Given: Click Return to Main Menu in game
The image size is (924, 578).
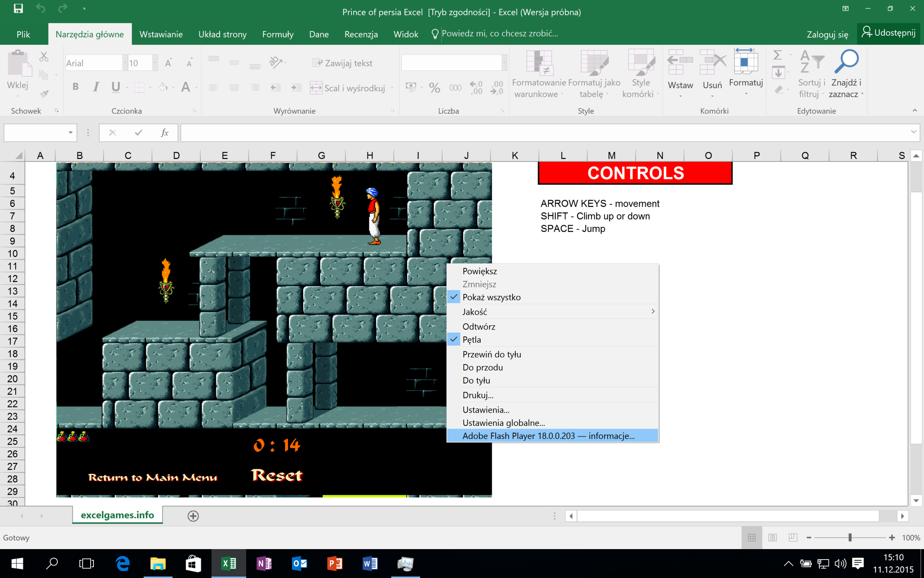Looking at the screenshot, I should pyautogui.click(x=152, y=477).
